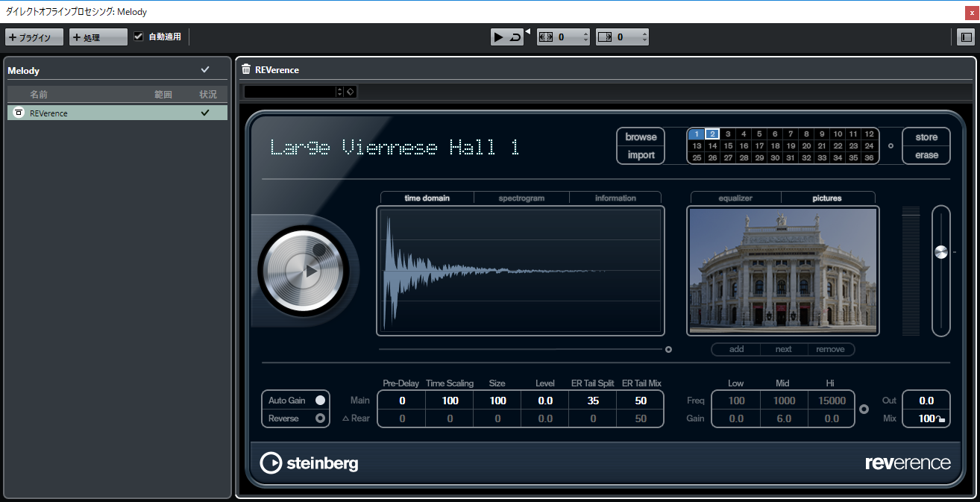This screenshot has width=980, height=502.
Task: Click the tail icon beside second zero value
Action: tap(604, 37)
